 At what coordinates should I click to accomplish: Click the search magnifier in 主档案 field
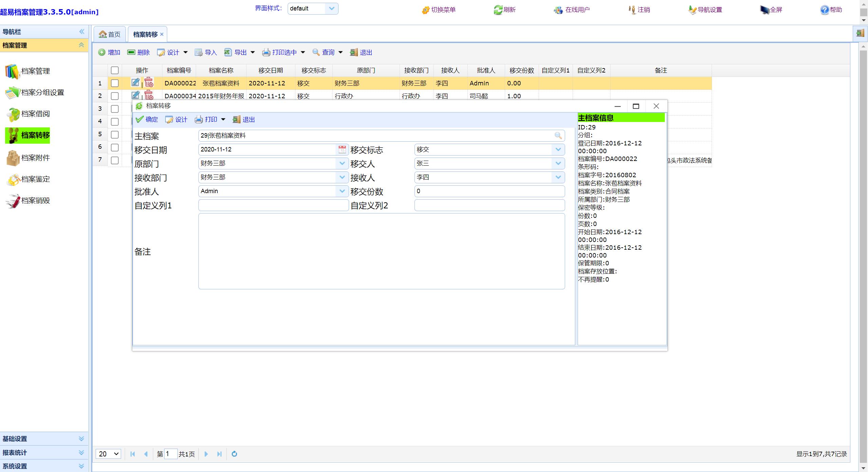tap(558, 136)
